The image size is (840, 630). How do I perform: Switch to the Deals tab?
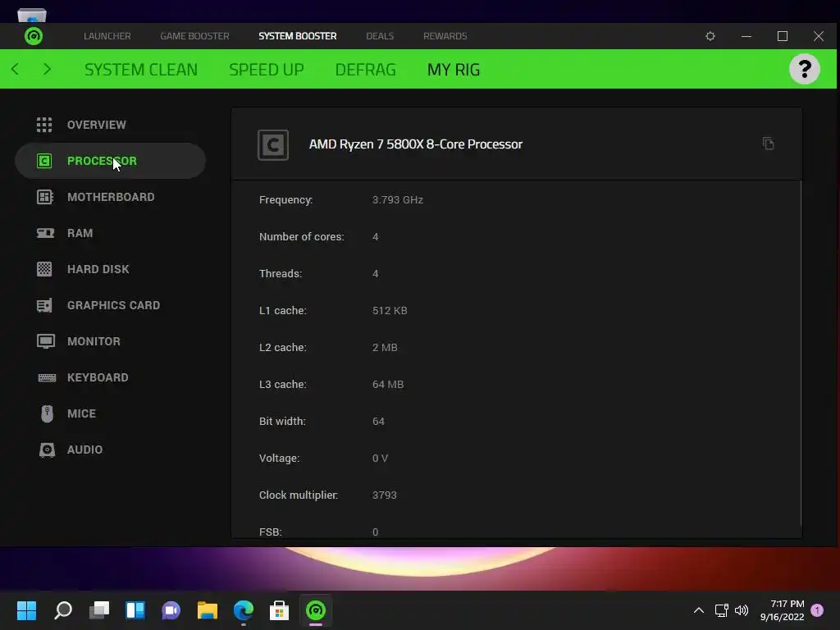[380, 36]
